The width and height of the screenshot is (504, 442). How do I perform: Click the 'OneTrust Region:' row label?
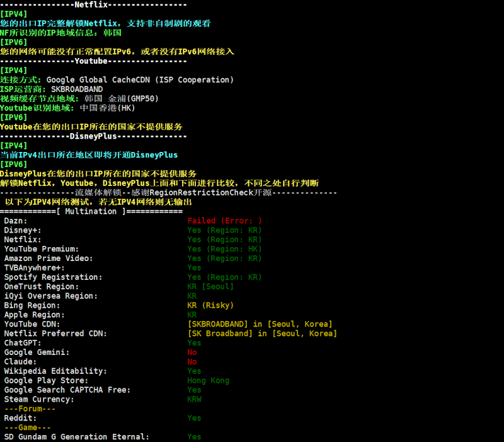point(42,287)
